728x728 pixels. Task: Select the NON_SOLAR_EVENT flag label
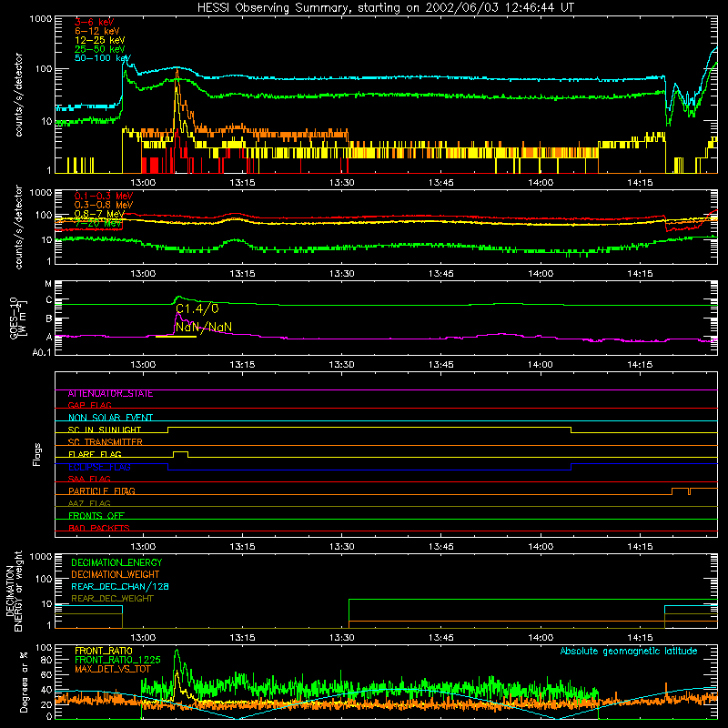110,418
